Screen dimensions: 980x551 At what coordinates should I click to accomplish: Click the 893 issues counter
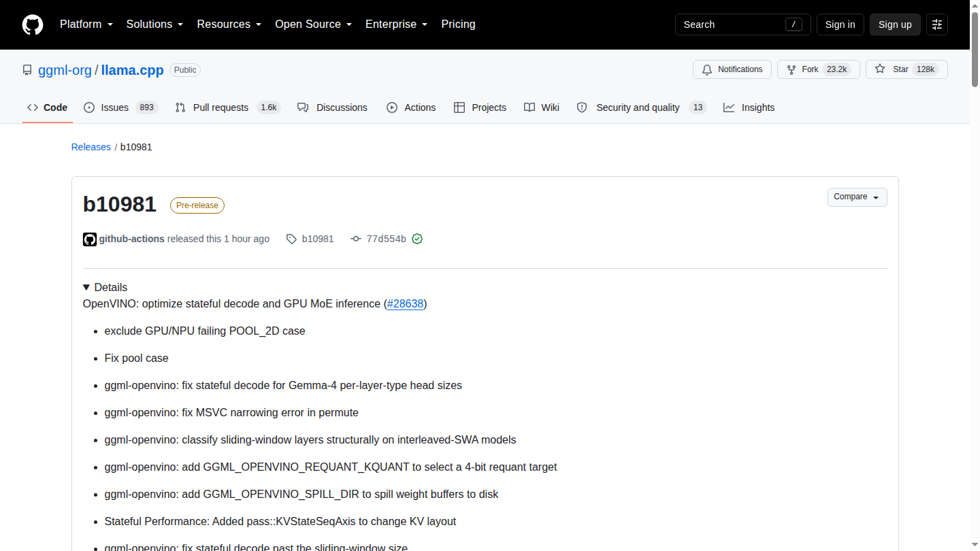click(146, 107)
